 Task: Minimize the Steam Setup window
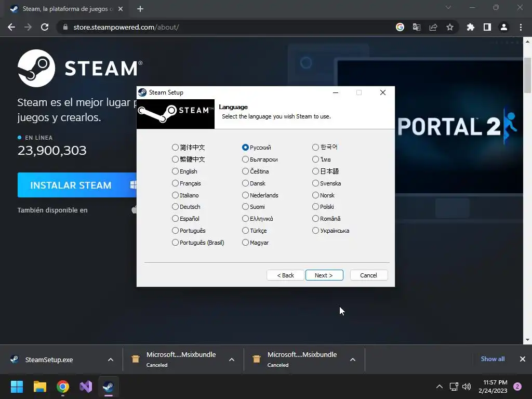click(x=336, y=92)
